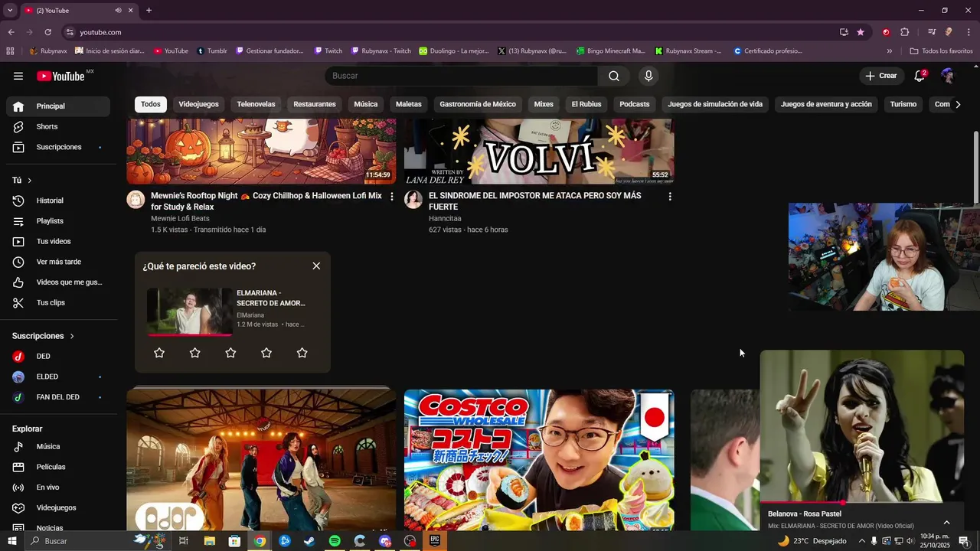Open Historial in the sidebar
980x551 pixels.
click(x=58, y=201)
